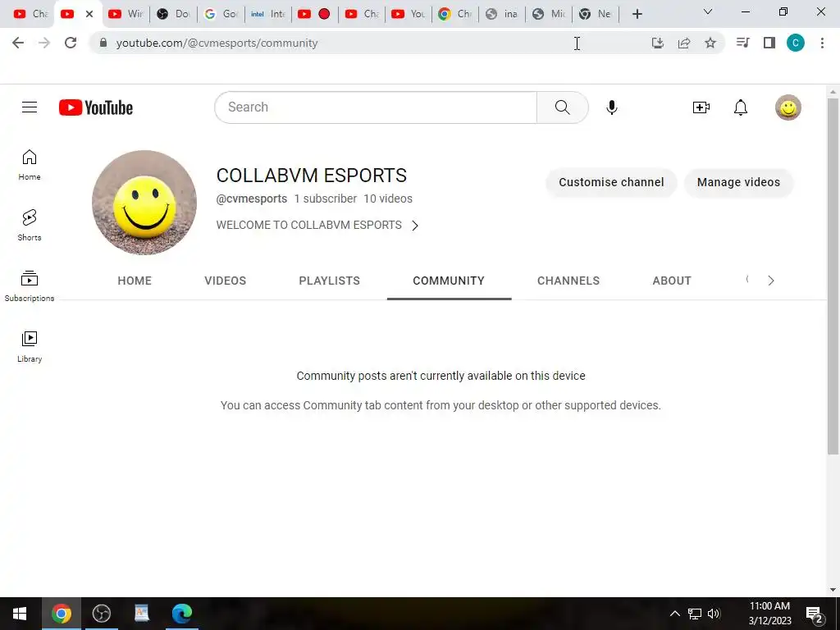This screenshot has height=630, width=840.
Task: Open the notifications bell
Action: click(741, 107)
